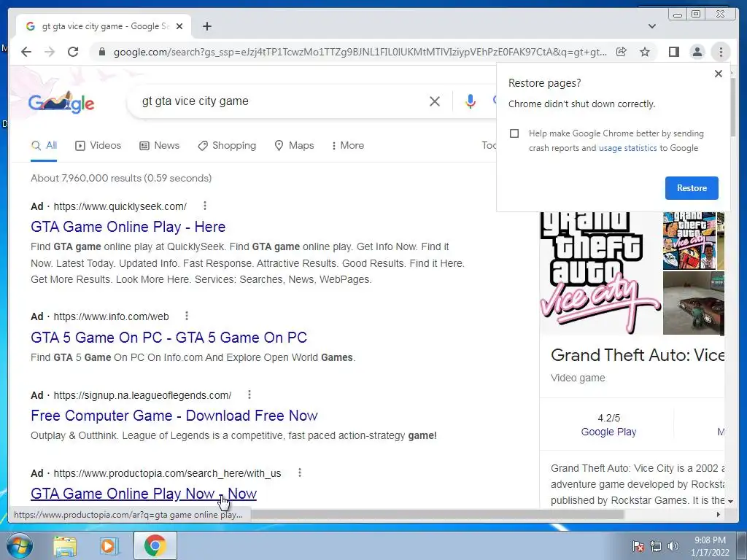The width and height of the screenshot is (747, 560).
Task: Click the 'Video game' subtitle
Action: 578,378
